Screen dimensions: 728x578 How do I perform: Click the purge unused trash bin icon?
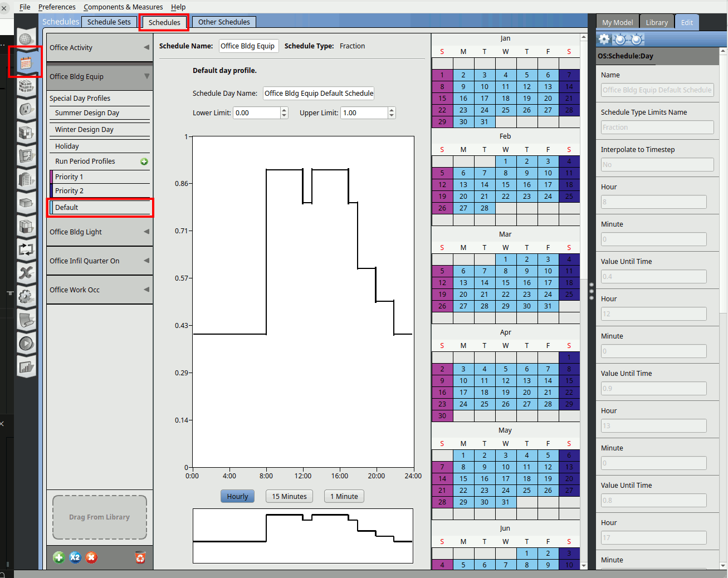[x=140, y=557]
